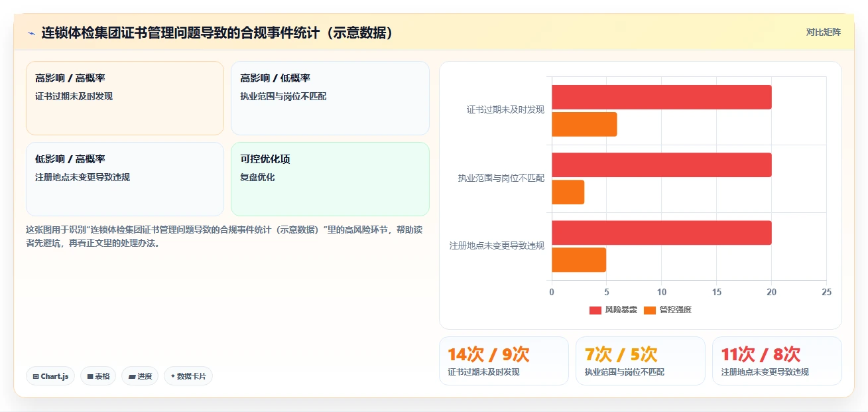Screen dimensions: 868x412
Task: Open the 11次 / 8次 data card
Action: point(777,361)
